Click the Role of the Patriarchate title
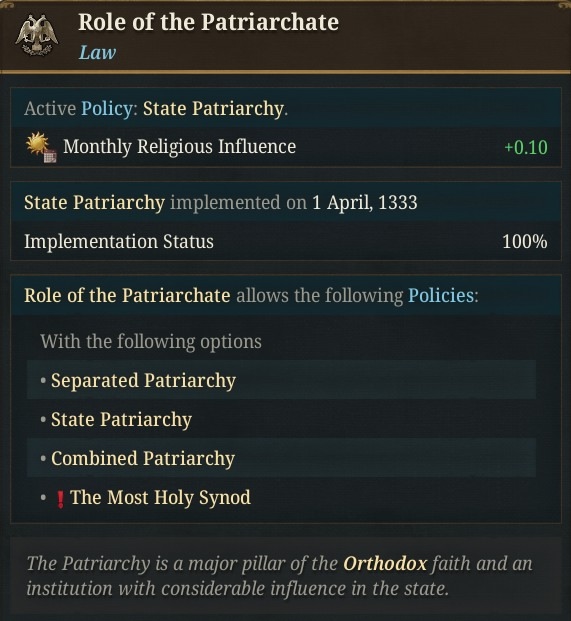This screenshot has height=621, width=571. [209, 22]
